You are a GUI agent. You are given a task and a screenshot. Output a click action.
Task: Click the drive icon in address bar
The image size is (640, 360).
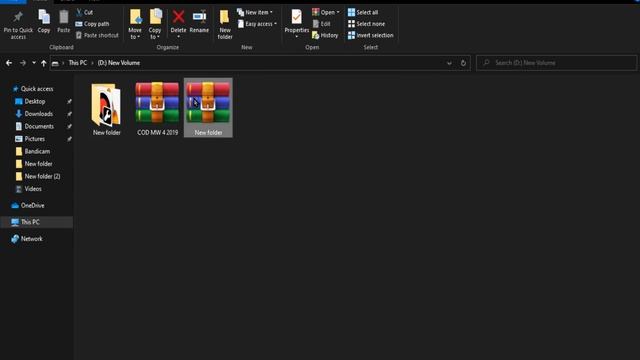[x=55, y=63]
